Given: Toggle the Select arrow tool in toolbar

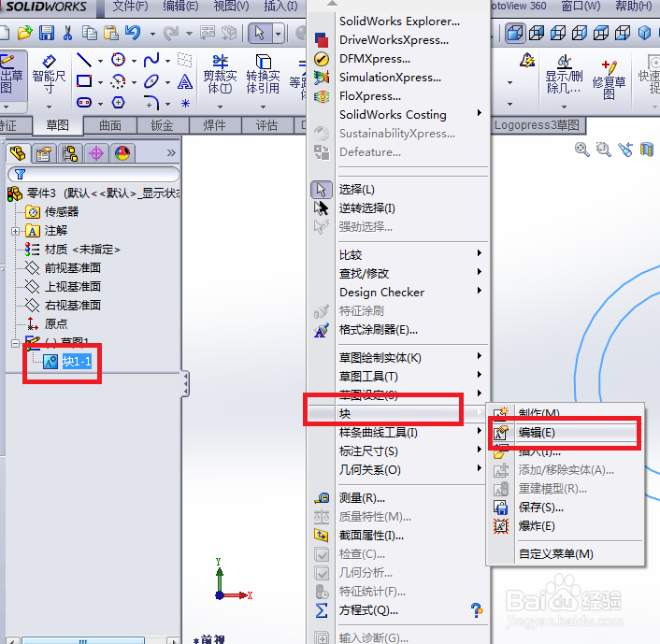Looking at the screenshot, I should 260,33.
